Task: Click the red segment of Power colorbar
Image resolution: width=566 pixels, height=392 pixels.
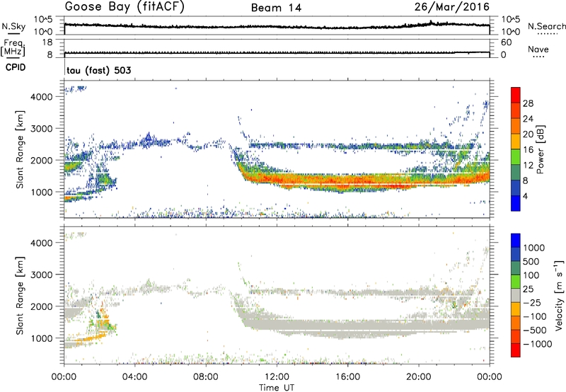Action: pyautogui.click(x=516, y=95)
